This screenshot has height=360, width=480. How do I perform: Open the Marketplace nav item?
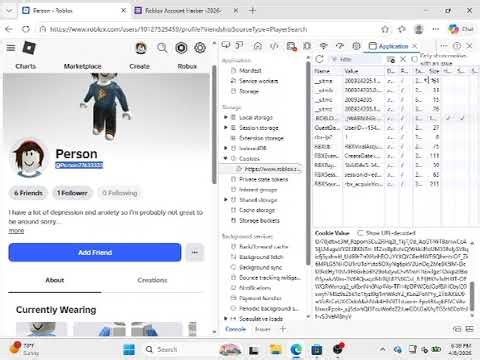(82, 66)
